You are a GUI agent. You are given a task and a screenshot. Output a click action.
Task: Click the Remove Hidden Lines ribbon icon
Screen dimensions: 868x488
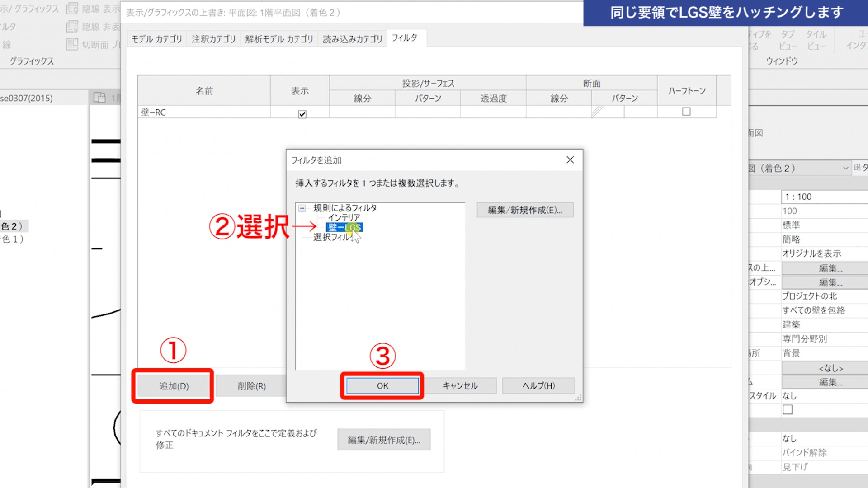(72, 27)
